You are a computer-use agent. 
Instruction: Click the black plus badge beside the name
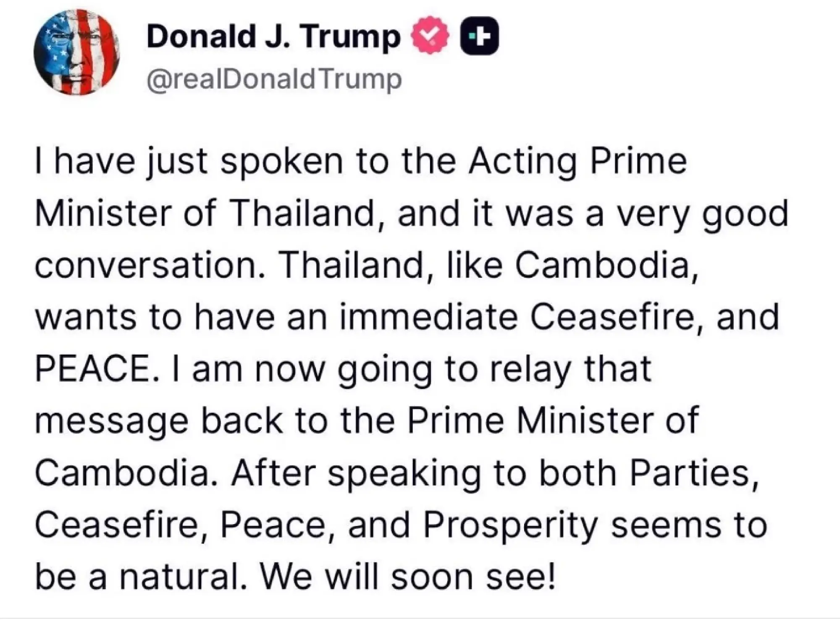479,37
